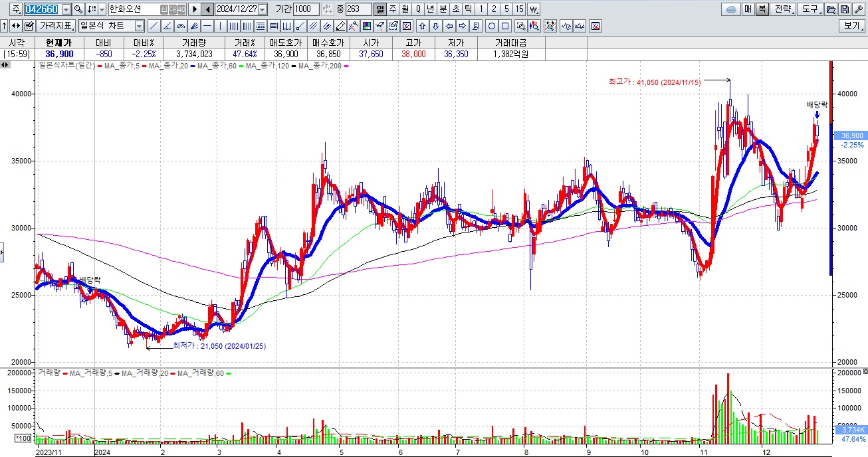Select the vertical line tool
868x457 pixels.
(x=220, y=26)
